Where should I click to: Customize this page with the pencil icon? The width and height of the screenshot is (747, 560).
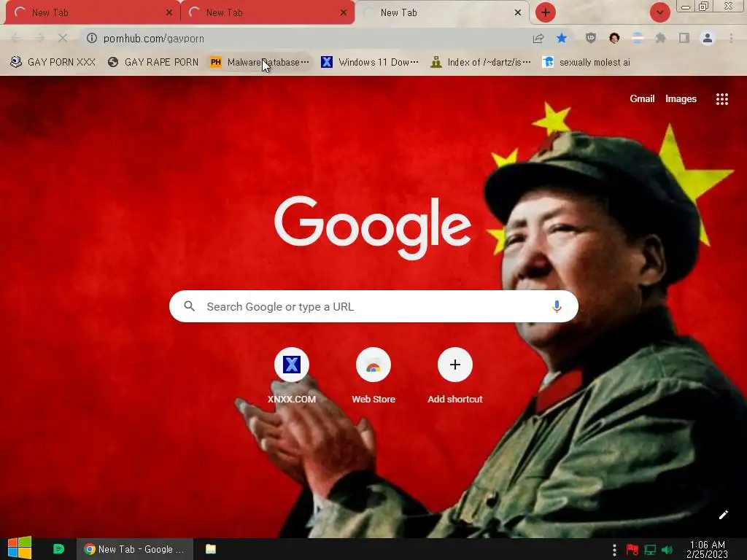tap(723, 515)
